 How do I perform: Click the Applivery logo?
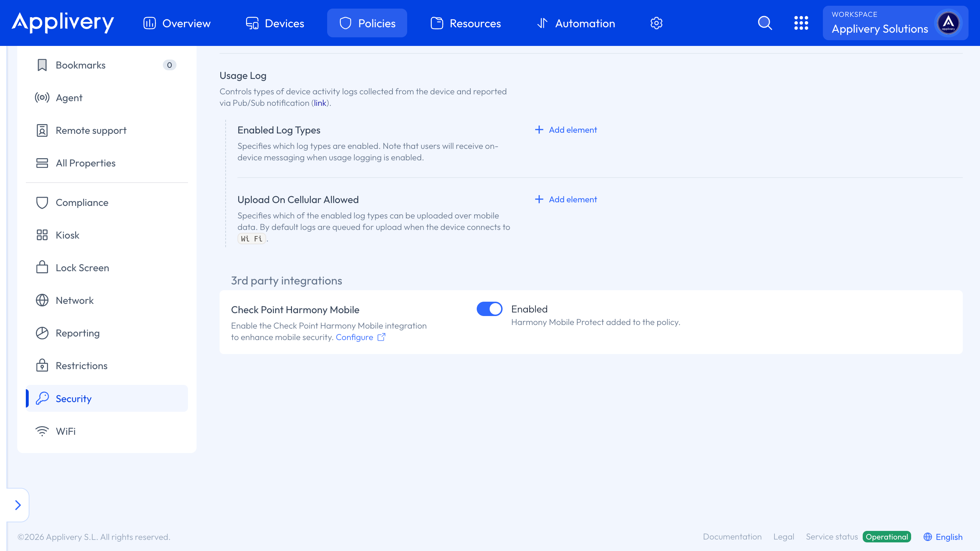[62, 23]
